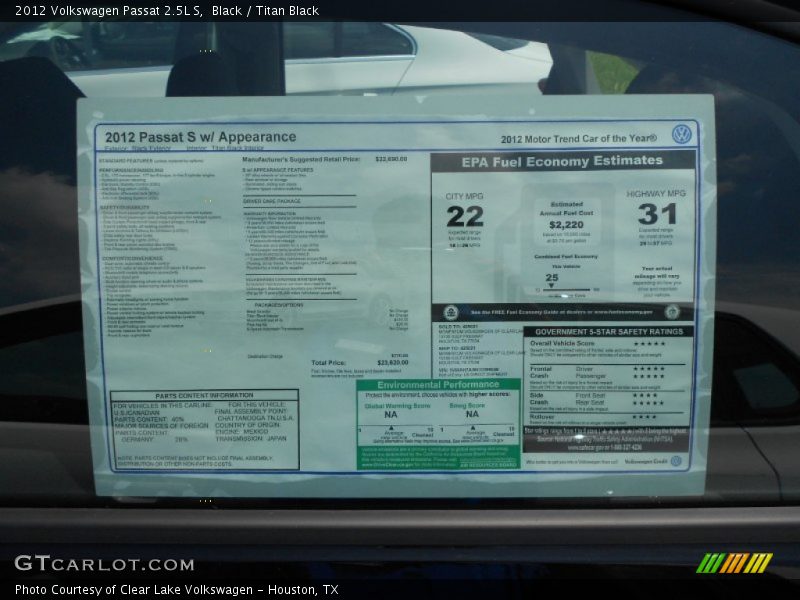This screenshot has width=800, height=600.
Task: Click the Fuel Economy Guide website banner
Action: coord(562,312)
